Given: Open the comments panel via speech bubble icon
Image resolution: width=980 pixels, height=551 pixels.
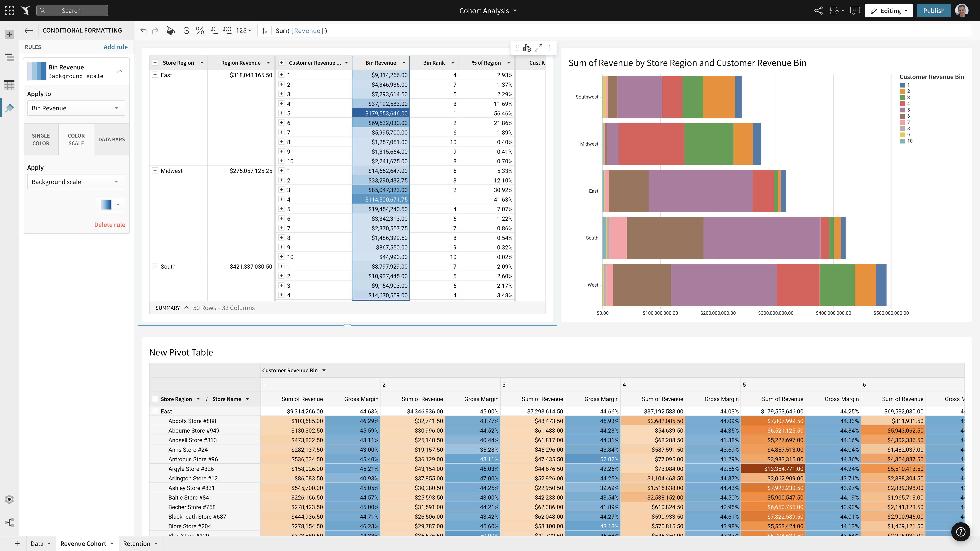Looking at the screenshot, I should [854, 10].
